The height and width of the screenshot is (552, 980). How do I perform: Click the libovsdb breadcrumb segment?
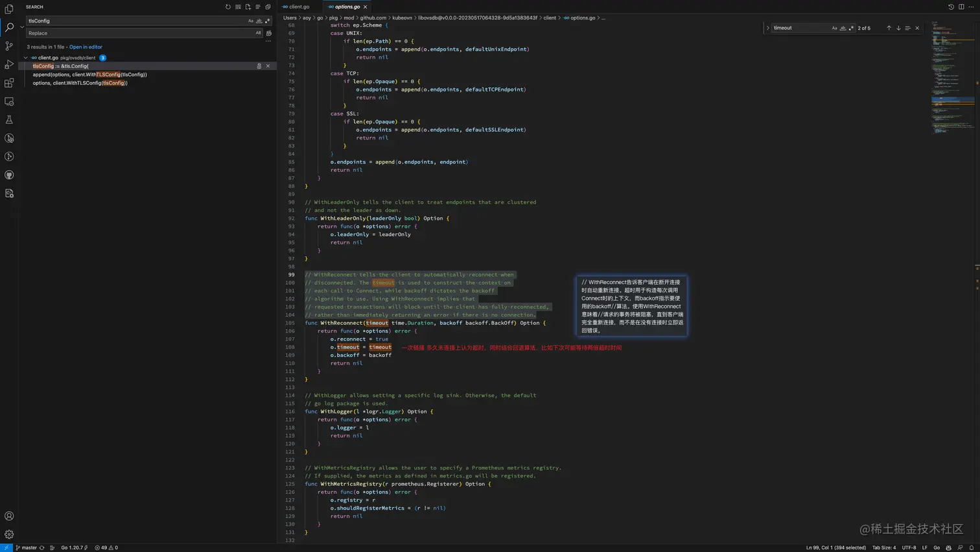point(478,18)
